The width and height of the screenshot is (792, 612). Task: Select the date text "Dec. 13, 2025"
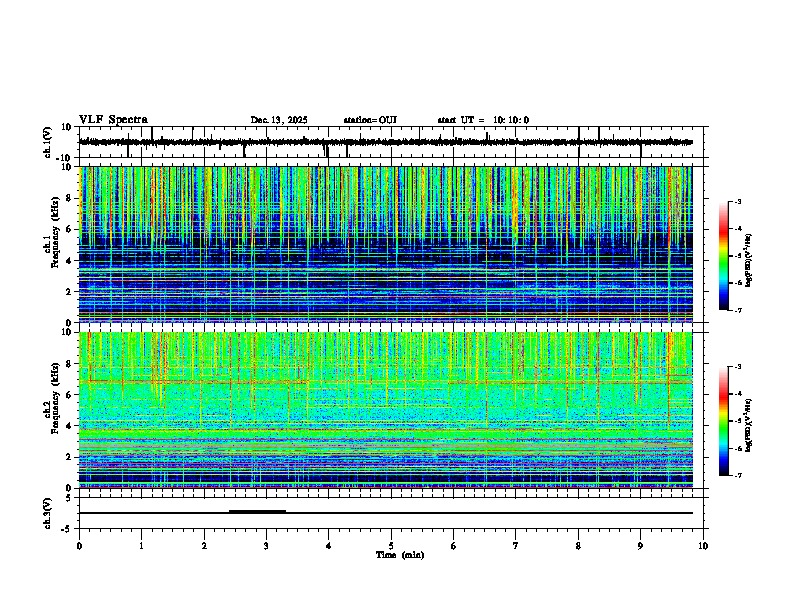coord(279,120)
